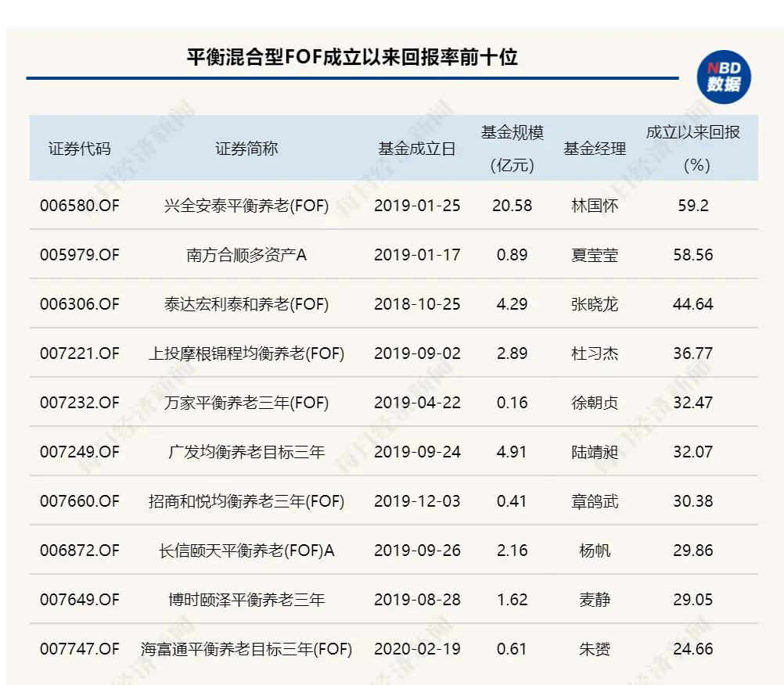784x685 pixels.
Task: Click manager name 麦静
Action: (x=595, y=600)
